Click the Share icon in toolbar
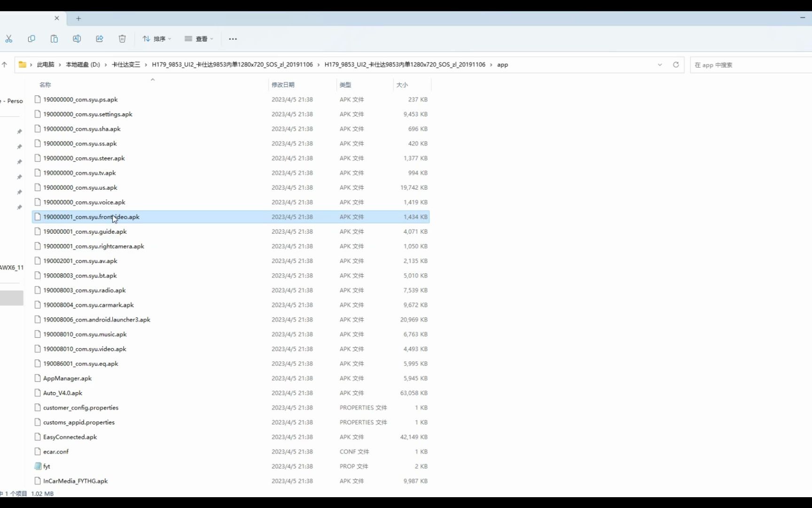812x508 pixels. [99, 39]
